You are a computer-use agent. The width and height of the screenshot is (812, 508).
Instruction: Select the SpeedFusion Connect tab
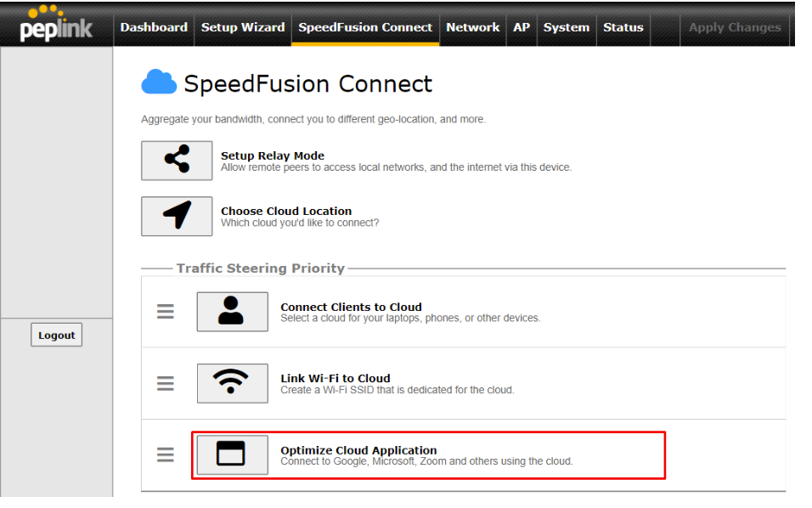click(365, 27)
